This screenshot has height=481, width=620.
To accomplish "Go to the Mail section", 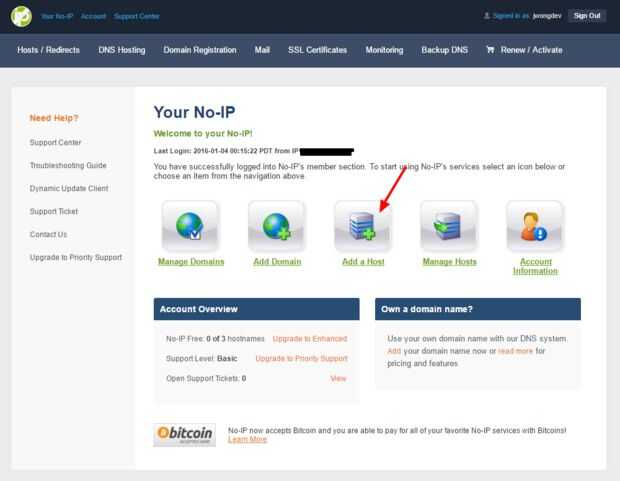I will pyautogui.click(x=262, y=50).
